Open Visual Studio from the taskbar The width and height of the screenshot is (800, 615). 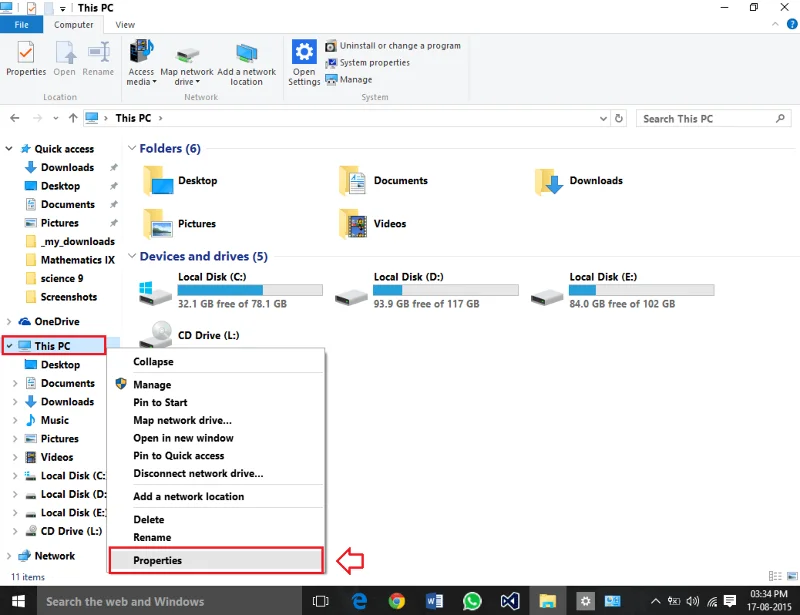tap(510, 601)
